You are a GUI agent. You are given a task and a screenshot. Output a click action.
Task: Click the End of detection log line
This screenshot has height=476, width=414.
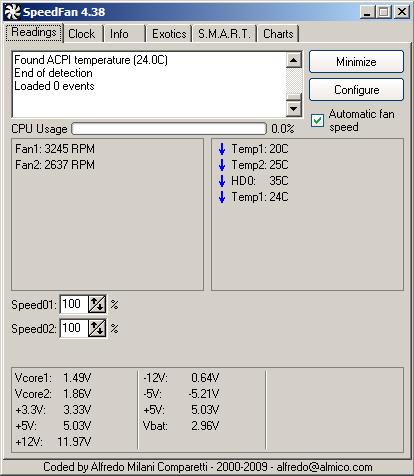click(x=53, y=73)
